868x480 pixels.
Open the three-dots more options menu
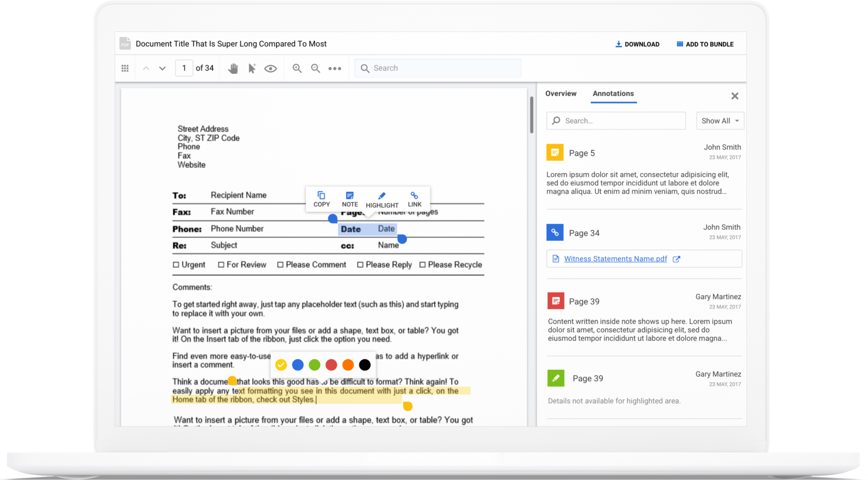[x=335, y=69]
